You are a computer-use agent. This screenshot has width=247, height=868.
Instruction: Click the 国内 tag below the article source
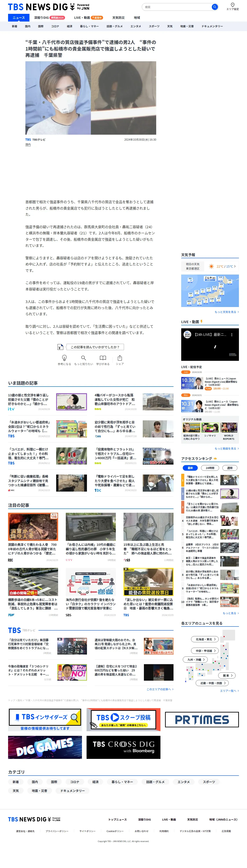(x=28, y=144)
